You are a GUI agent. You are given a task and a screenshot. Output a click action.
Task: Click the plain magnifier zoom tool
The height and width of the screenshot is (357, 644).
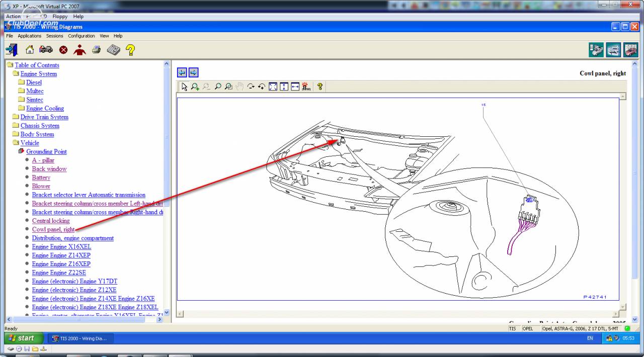(x=217, y=86)
